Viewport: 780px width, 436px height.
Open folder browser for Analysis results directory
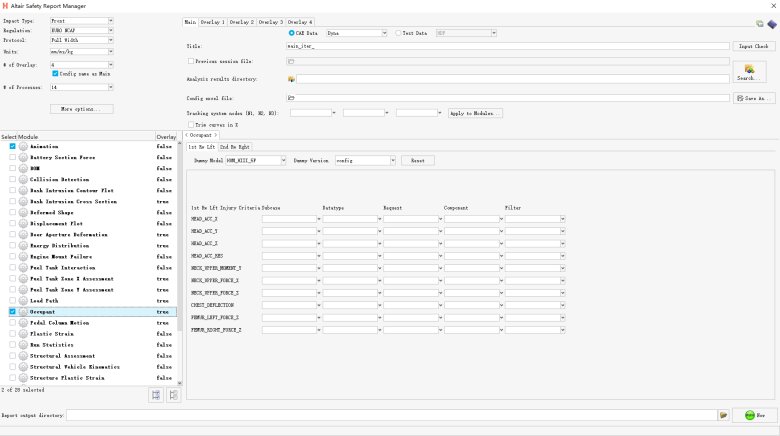tap(292, 78)
